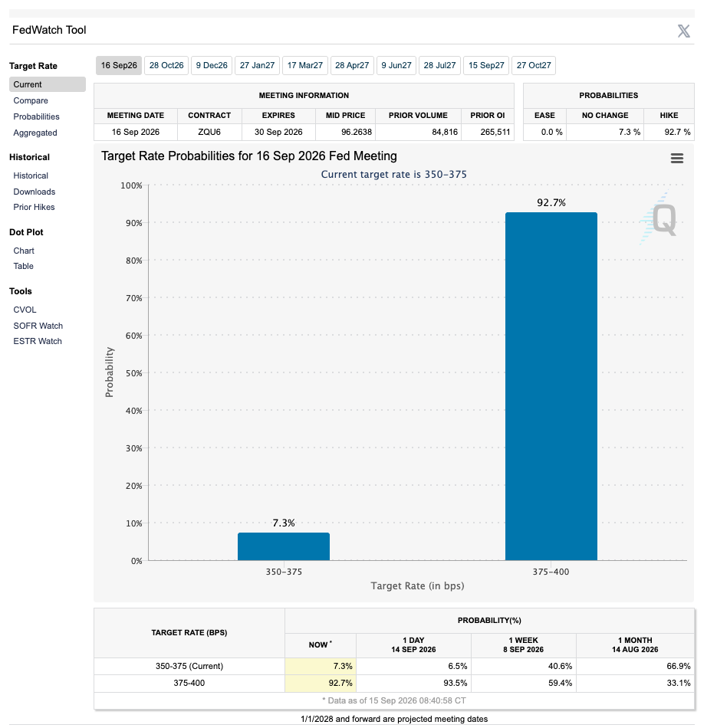The height and width of the screenshot is (728, 717).
Task: Open the 28 Apr27 meeting tab
Action: click(x=352, y=65)
